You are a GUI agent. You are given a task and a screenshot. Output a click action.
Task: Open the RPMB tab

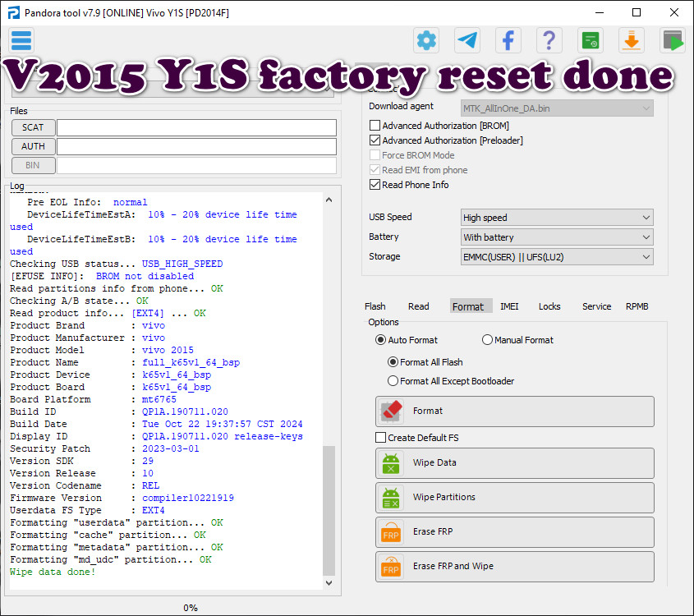(637, 306)
